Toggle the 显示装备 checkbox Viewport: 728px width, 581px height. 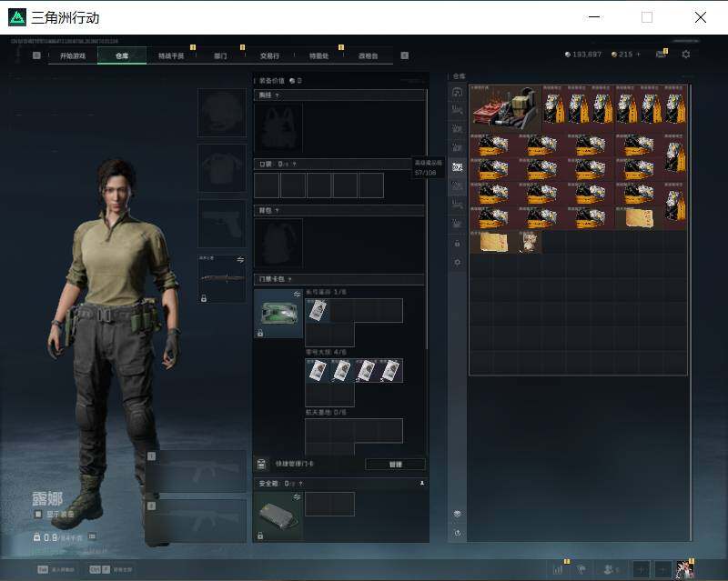tap(38, 515)
